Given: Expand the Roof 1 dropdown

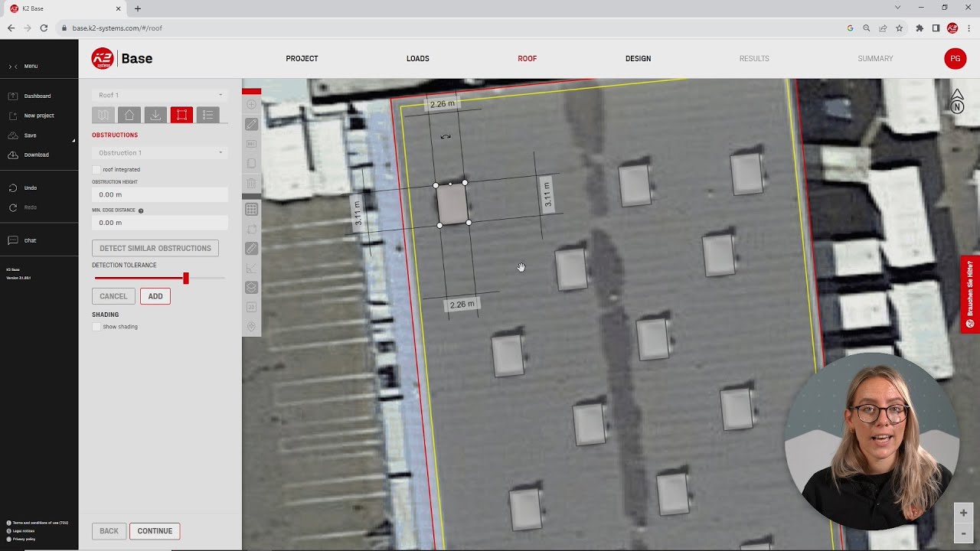Looking at the screenshot, I should (159, 95).
